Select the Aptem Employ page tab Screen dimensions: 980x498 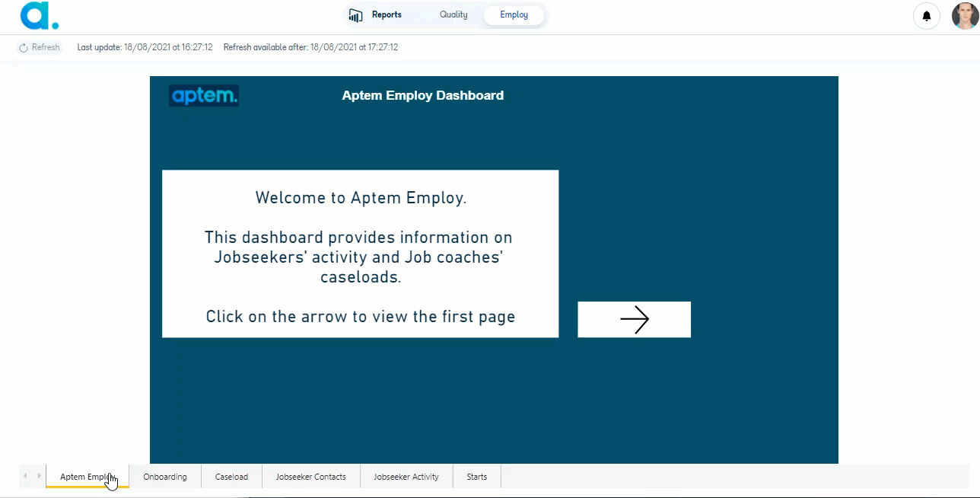tap(87, 477)
